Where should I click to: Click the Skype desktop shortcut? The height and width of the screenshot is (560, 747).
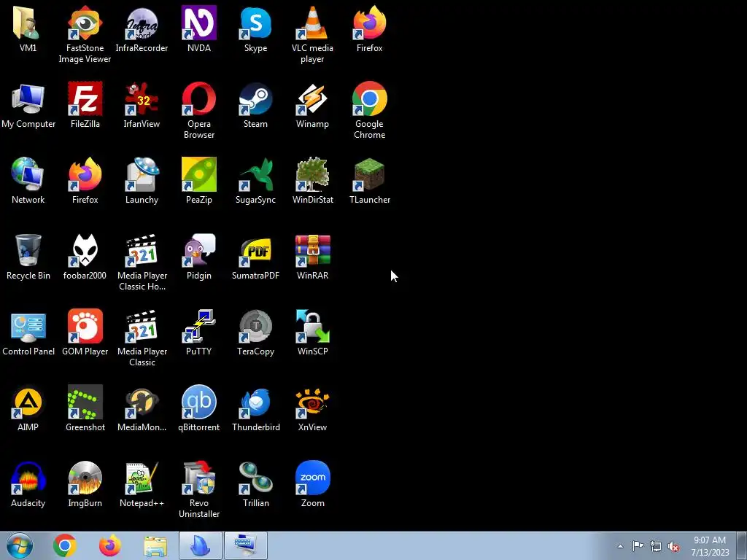[256, 23]
